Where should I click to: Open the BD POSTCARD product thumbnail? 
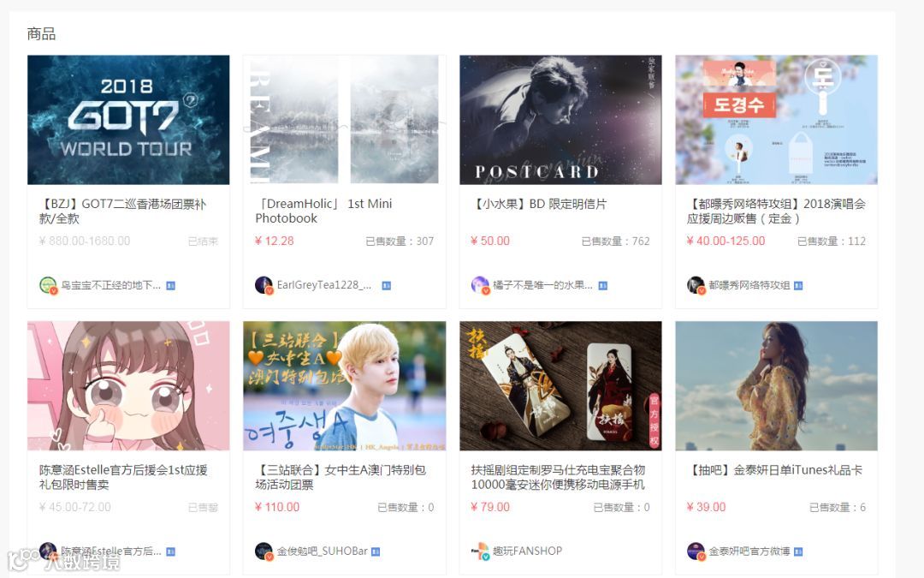click(560, 120)
